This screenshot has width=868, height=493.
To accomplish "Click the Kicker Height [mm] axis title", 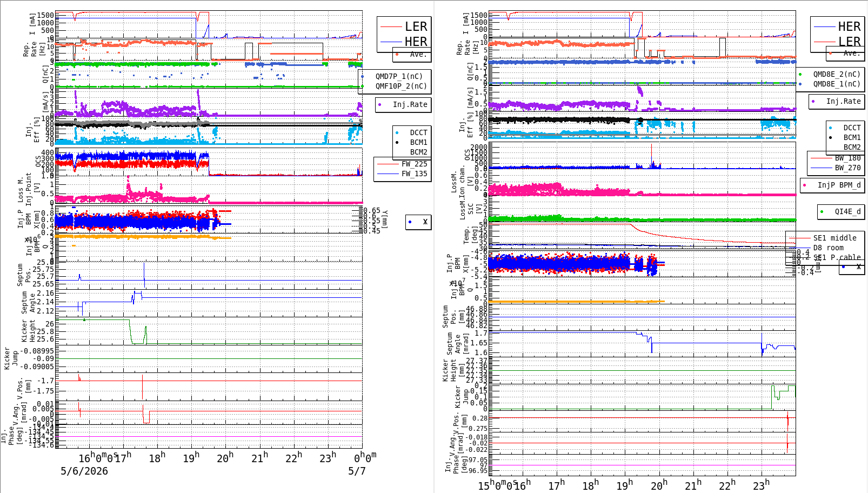I will pos(453,370).
